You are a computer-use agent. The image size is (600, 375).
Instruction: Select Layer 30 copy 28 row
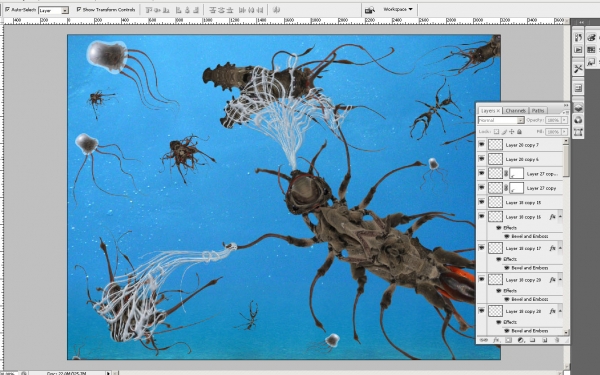tap(520, 311)
